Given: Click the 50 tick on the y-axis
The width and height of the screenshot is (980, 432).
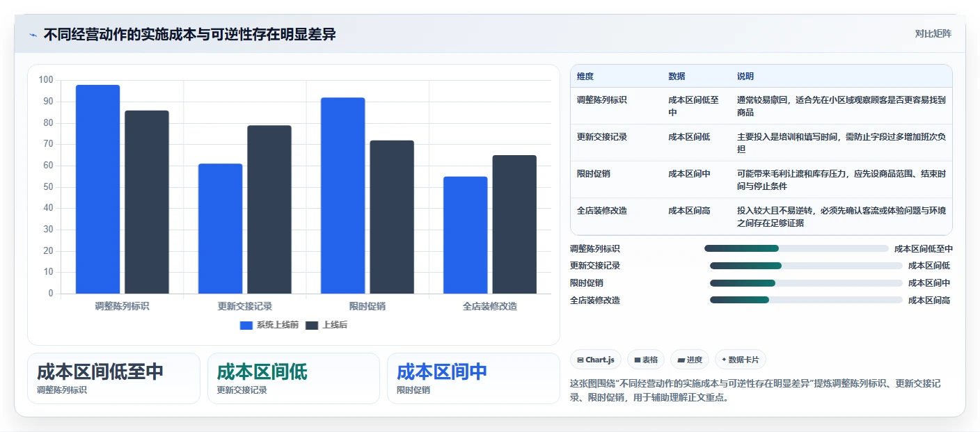Looking at the screenshot, I should pyautogui.click(x=48, y=186).
